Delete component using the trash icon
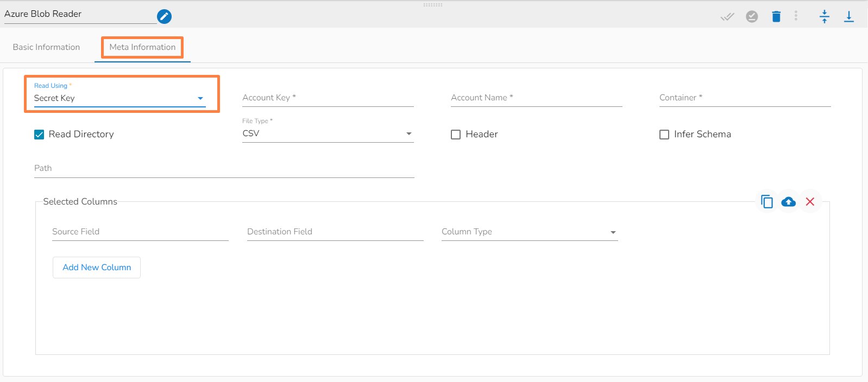The image size is (868, 382). pos(776,17)
